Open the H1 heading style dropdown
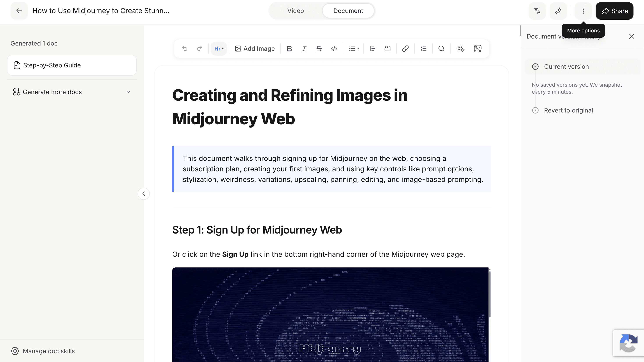This screenshot has height=362, width=644. tap(219, 48)
